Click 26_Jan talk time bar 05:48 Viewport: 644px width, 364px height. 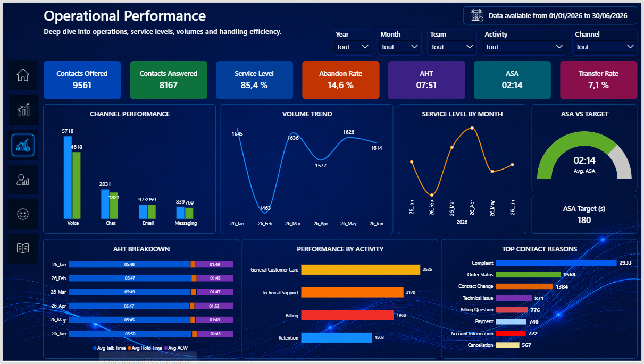129,264
